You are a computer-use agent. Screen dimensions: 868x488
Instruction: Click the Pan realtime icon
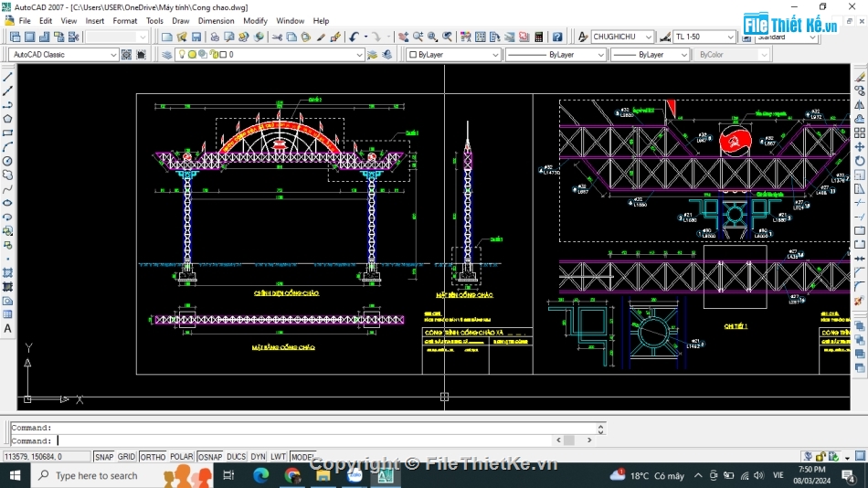point(403,37)
